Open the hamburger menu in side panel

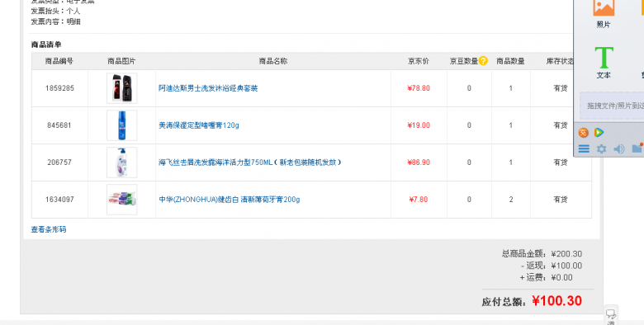[584, 149]
